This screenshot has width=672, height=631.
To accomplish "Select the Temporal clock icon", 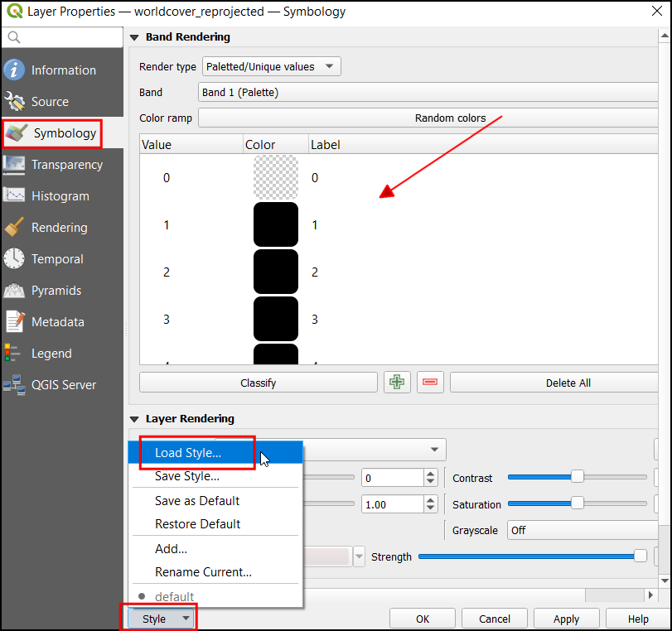I will click(x=15, y=259).
